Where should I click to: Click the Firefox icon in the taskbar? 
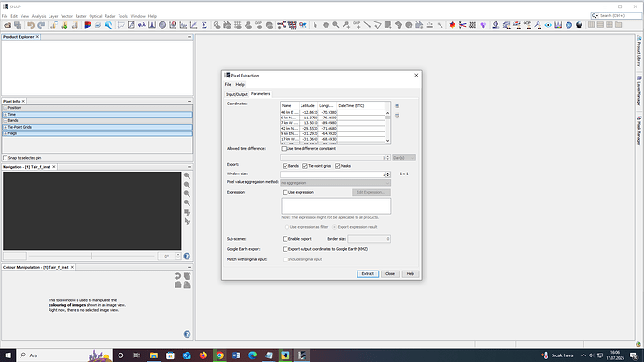[203, 355]
